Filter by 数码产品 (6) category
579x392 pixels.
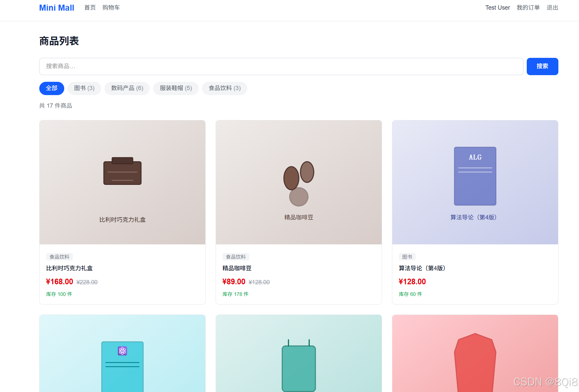coord(127,88)
